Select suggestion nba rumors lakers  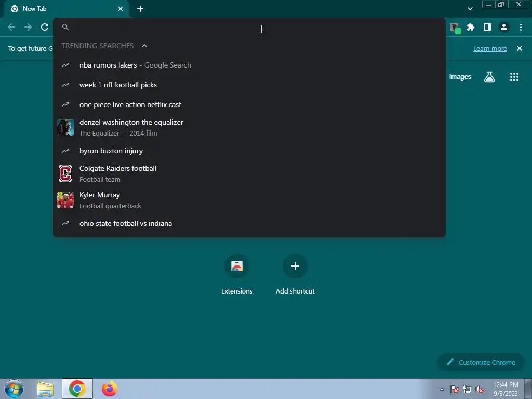pos(249,65)
